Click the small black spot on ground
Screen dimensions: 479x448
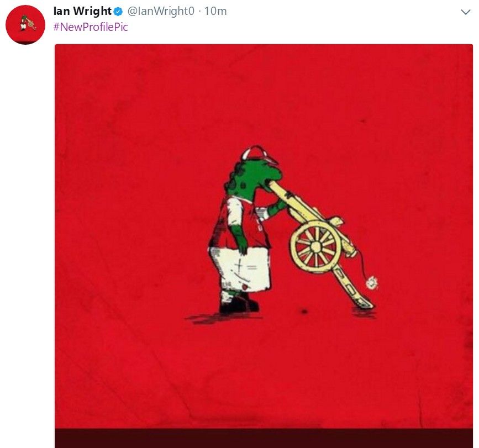coord(304,312)
